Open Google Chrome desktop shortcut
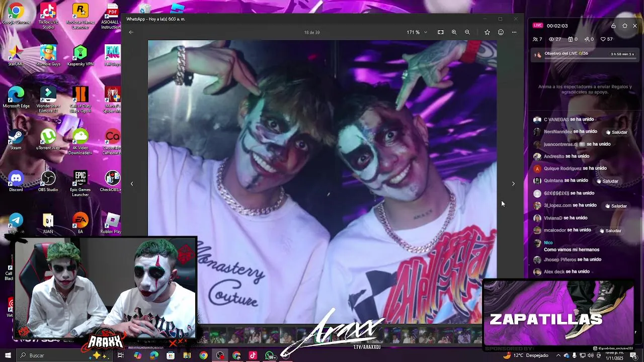The height and width of the screenshot is (362, 644). pos(16,14)
